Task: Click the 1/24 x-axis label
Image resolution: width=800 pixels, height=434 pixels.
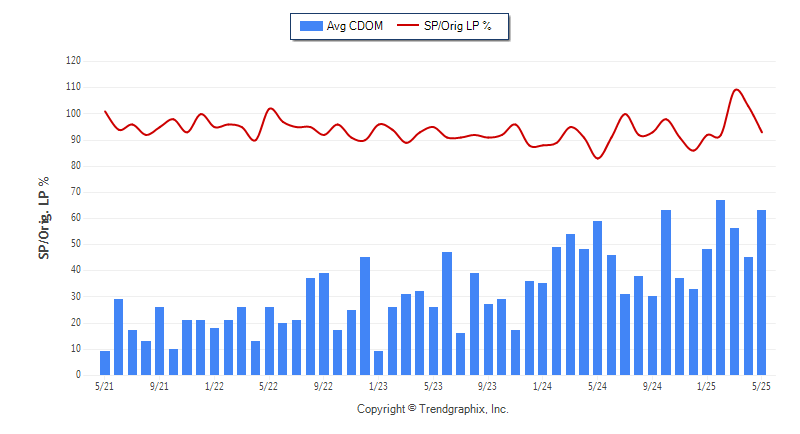Action: pos(542,387)
